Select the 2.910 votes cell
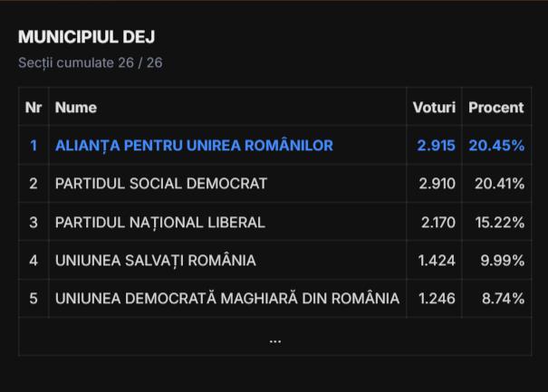This screenshot has height=392, width=548. point(437,184)
